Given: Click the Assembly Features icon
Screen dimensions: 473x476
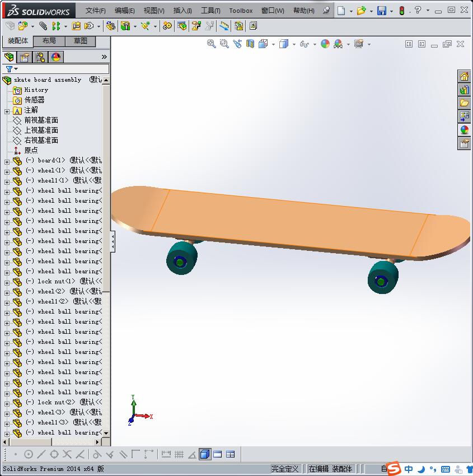Looking at the screenshot, I should 125,26.
